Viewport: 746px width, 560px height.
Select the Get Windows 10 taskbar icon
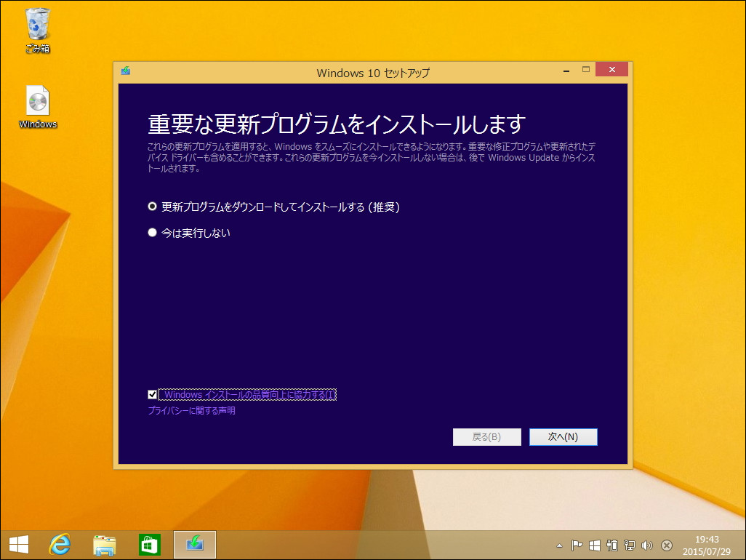[x=194, y=545]
